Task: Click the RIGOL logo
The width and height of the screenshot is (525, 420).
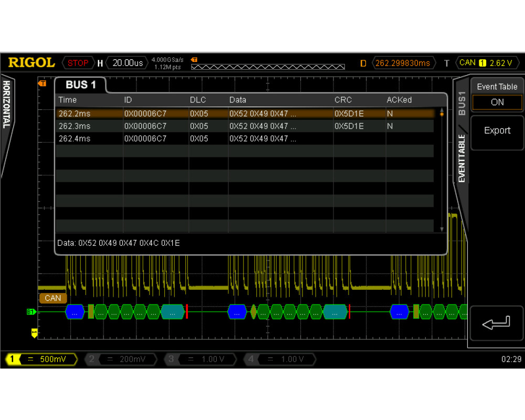Action: pos(31,63)
